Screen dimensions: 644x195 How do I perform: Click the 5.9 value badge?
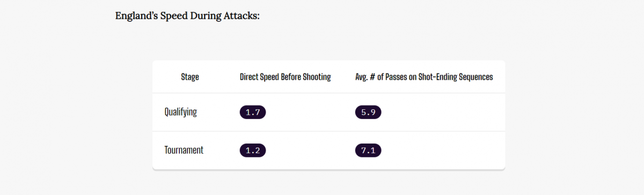pyautogui.click(x=368, y=112)
